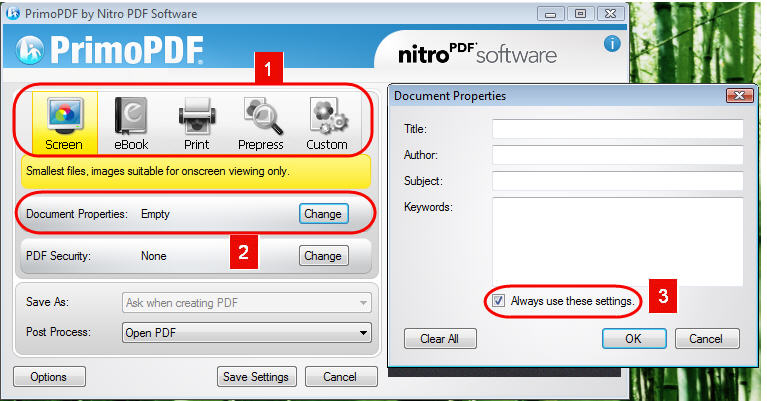Image resolution: width=767 pixels, height=401 pixels.
Task: Focus the Title input field
Action: click(617, 129)
